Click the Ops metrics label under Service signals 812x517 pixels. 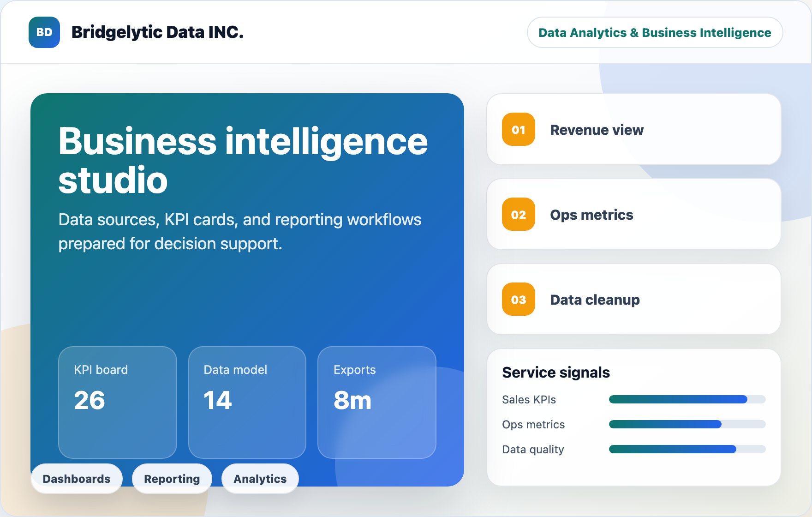[x=534, y=425]
